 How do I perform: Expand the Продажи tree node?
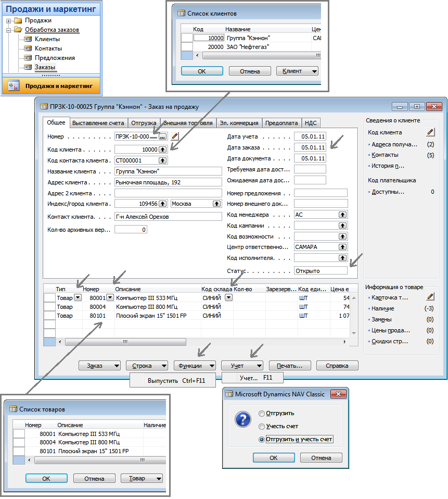[8, 21]
